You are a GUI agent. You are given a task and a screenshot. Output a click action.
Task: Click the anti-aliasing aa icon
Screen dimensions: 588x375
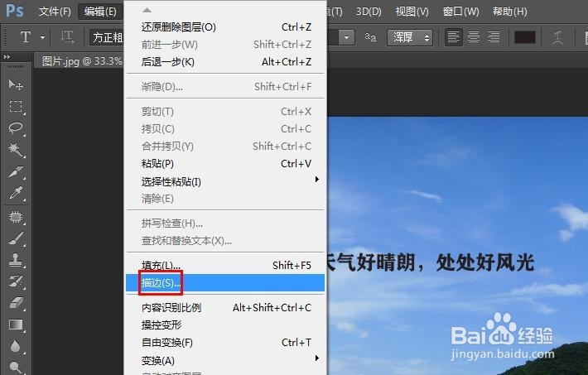coord(370,36)
